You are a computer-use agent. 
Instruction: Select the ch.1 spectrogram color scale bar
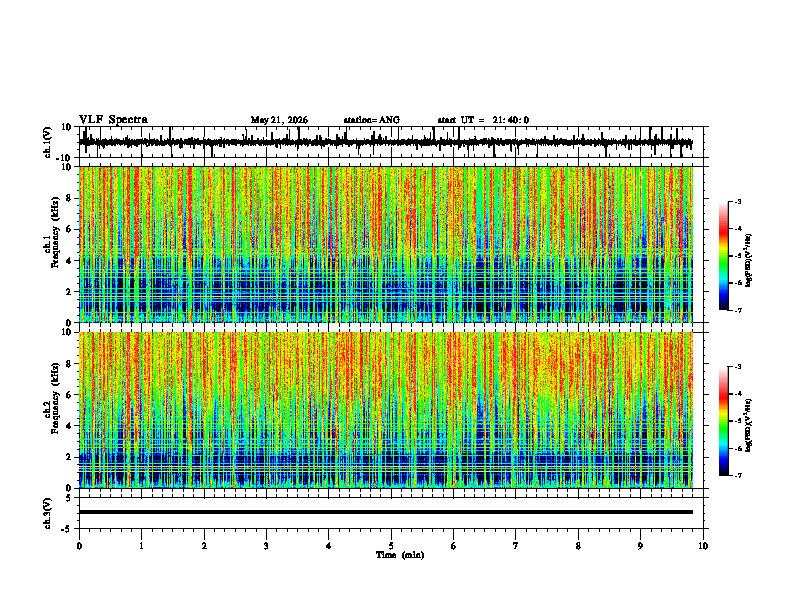(724, 256)
